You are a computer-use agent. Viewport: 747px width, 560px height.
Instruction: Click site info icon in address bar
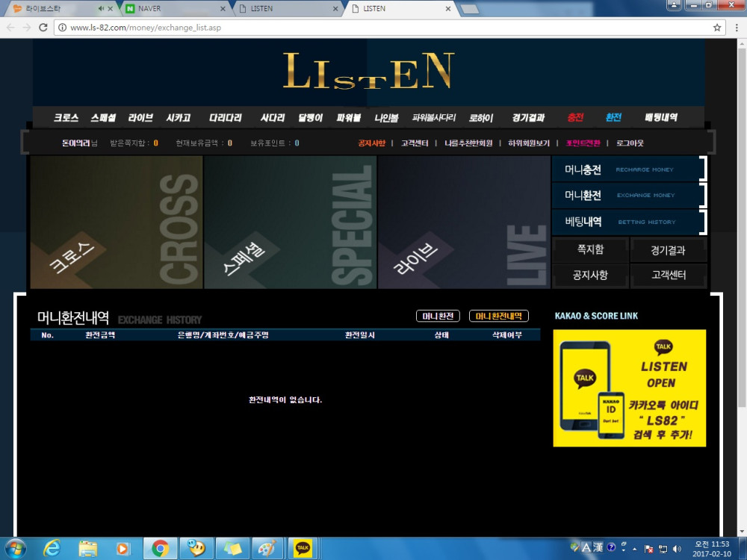pos(63,28)
